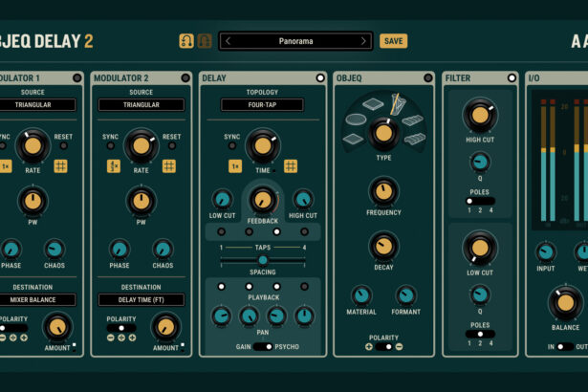
Task: Select the lower-left membrane object type icon
Action: 353,139
